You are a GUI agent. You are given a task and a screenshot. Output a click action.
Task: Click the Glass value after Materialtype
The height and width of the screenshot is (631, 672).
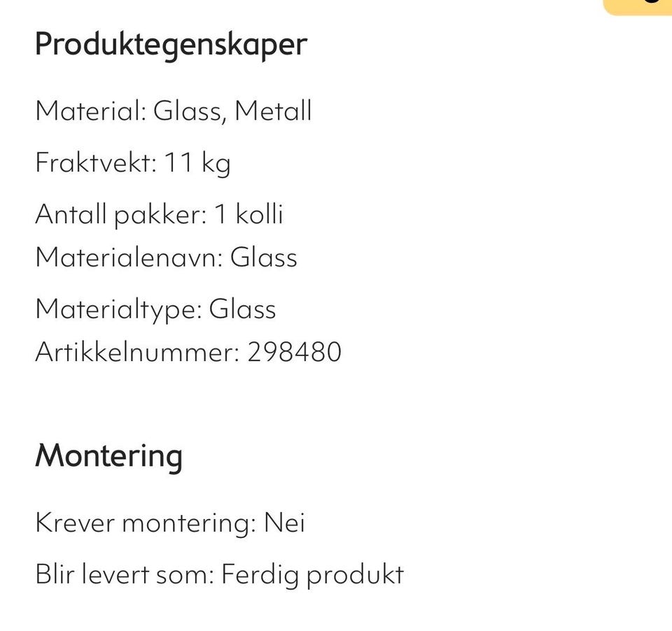point(242,309)
